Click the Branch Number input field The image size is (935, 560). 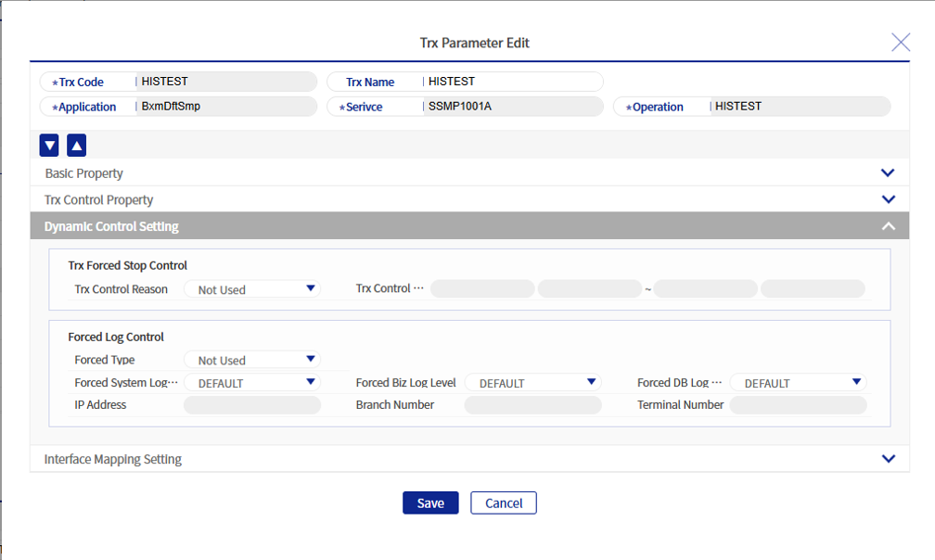point(533,405)
